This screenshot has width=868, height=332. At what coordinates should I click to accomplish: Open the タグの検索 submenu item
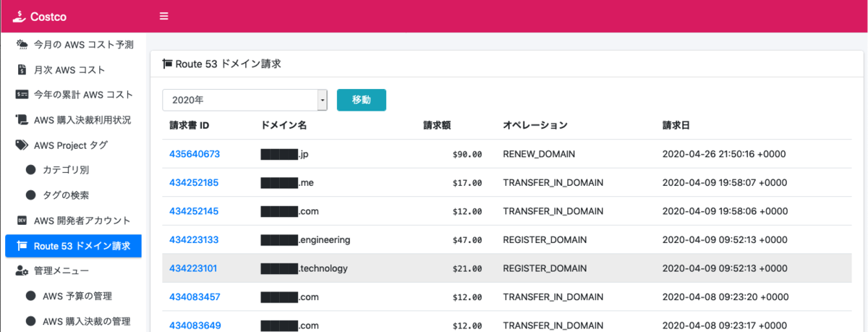pyautogui.click(x=66, y=195)
